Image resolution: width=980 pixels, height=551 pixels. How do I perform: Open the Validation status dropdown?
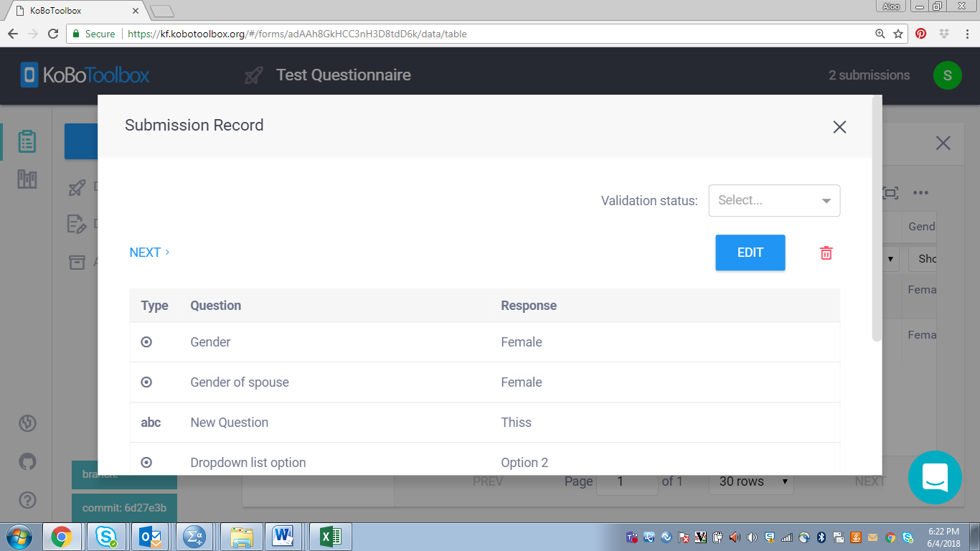774,201
